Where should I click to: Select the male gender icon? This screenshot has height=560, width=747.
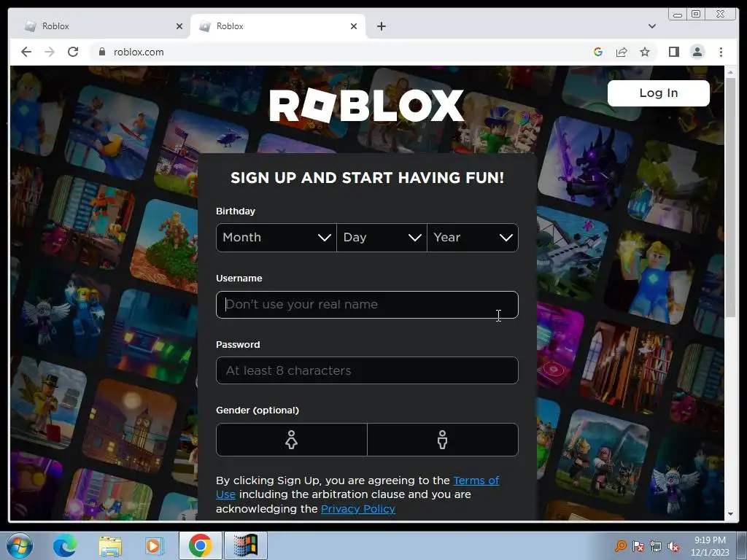coord(443,440)
